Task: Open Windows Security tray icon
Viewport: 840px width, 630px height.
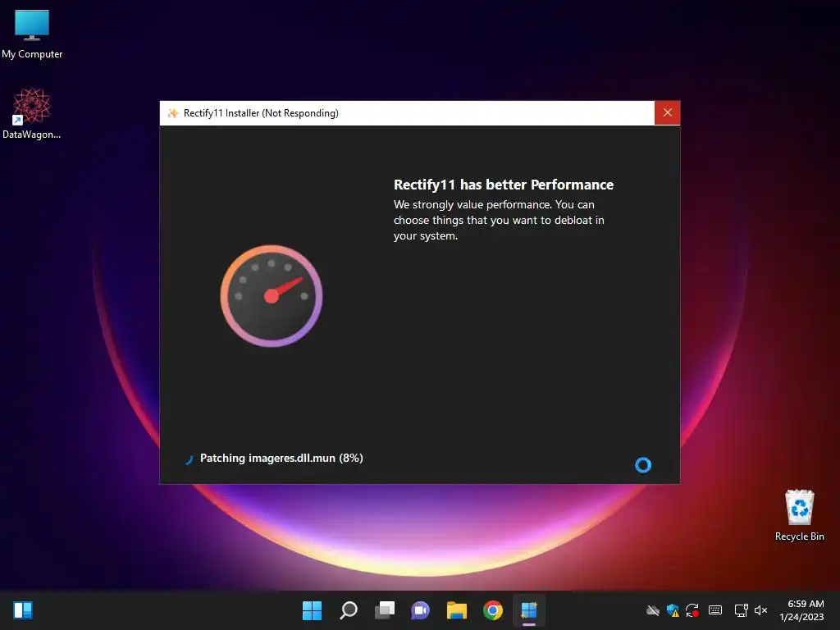Action: click(x=673, y=610)
